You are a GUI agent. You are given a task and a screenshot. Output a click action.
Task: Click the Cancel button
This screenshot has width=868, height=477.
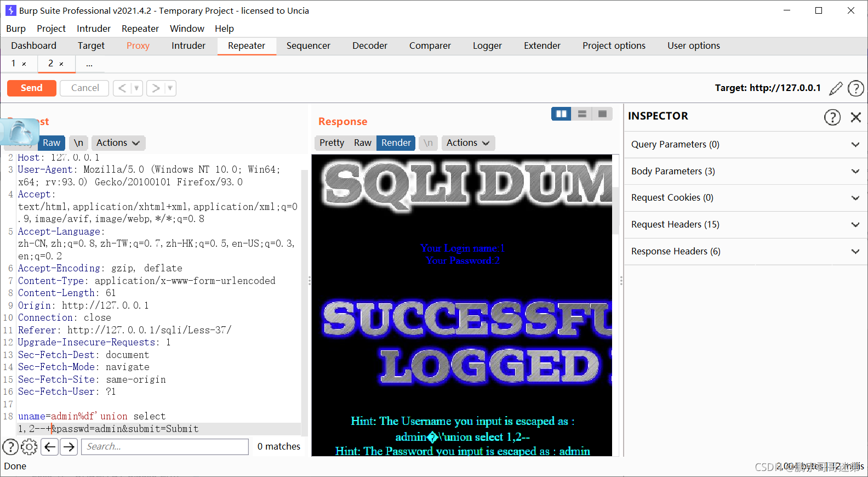tap(85, 88)
